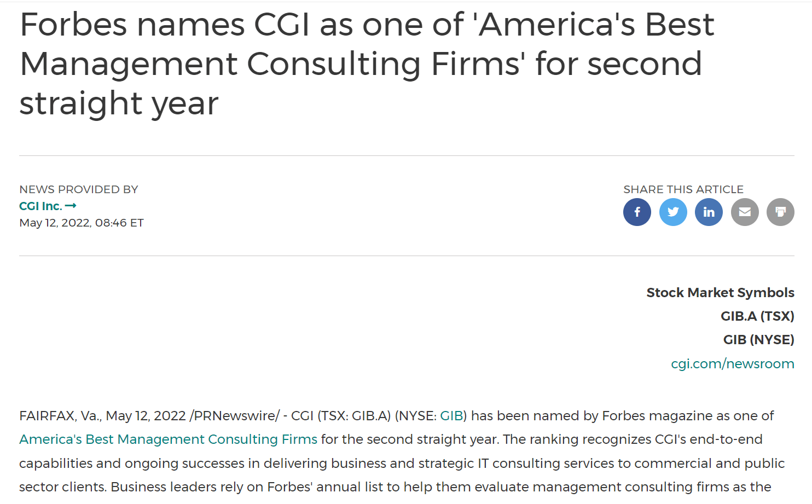Click the GIB (NYSE) symbol text

click(758, 340)
